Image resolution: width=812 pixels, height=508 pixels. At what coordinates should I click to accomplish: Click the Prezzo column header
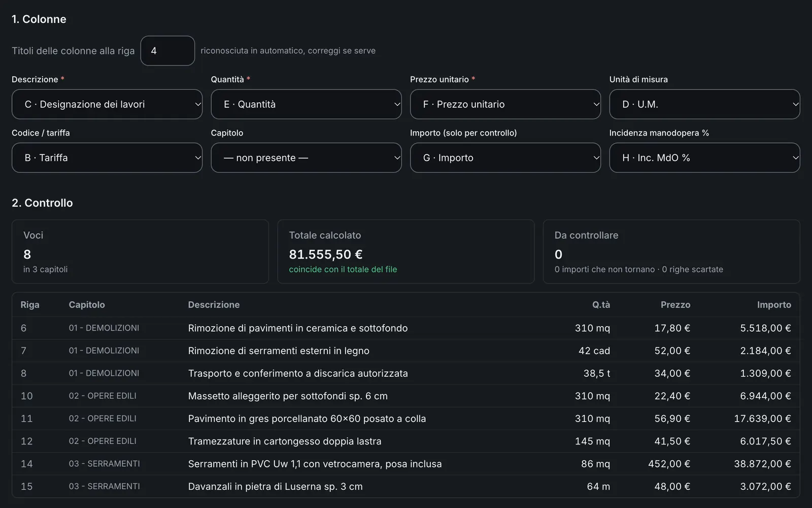[x=675, y=305]
